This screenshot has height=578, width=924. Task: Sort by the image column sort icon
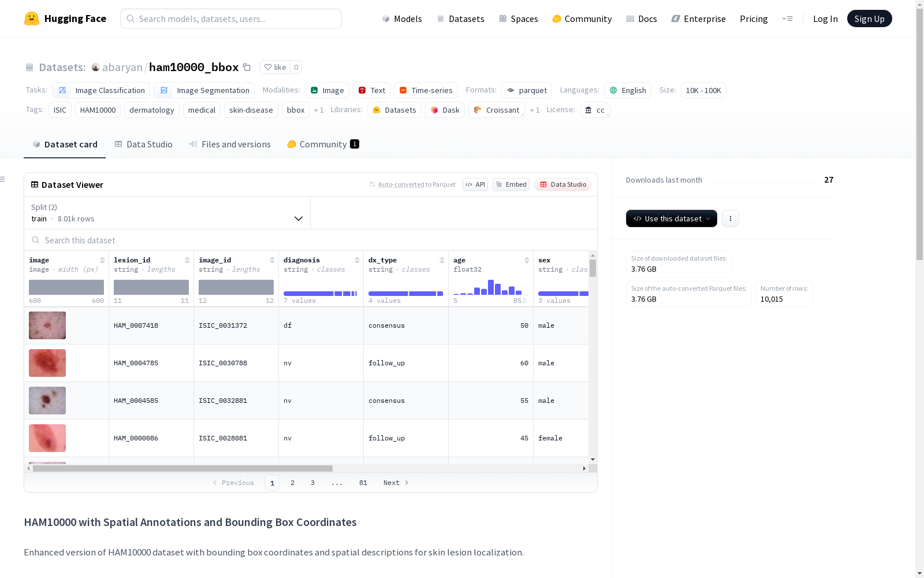[102, 260]
